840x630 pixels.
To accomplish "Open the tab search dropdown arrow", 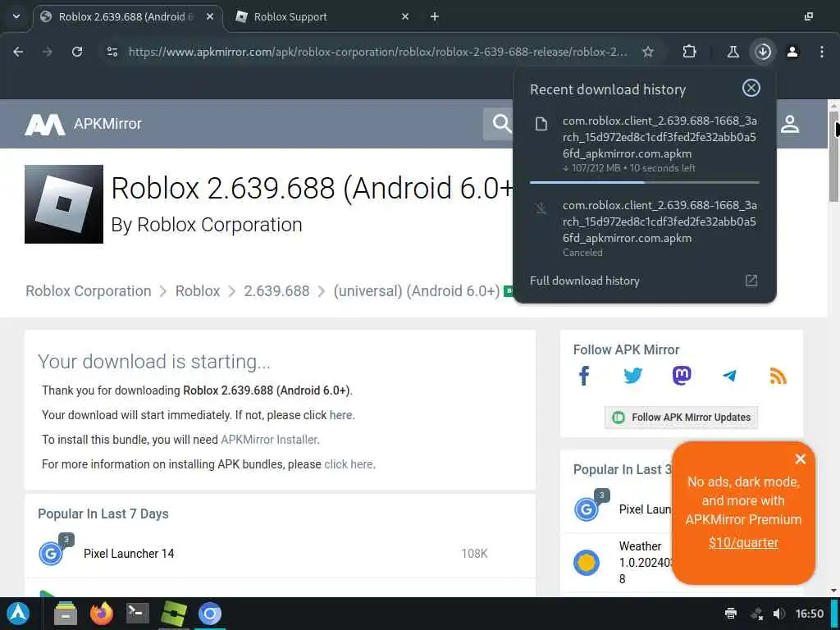I will (x=16, y=16).
